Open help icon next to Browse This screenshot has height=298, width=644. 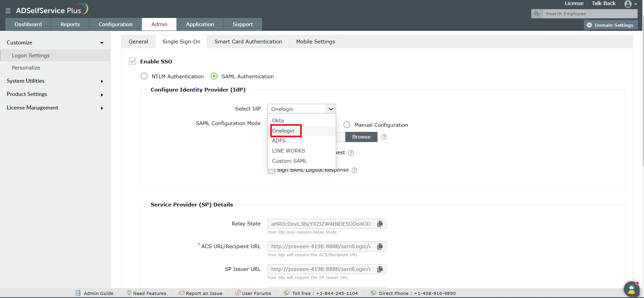[384, 137]
